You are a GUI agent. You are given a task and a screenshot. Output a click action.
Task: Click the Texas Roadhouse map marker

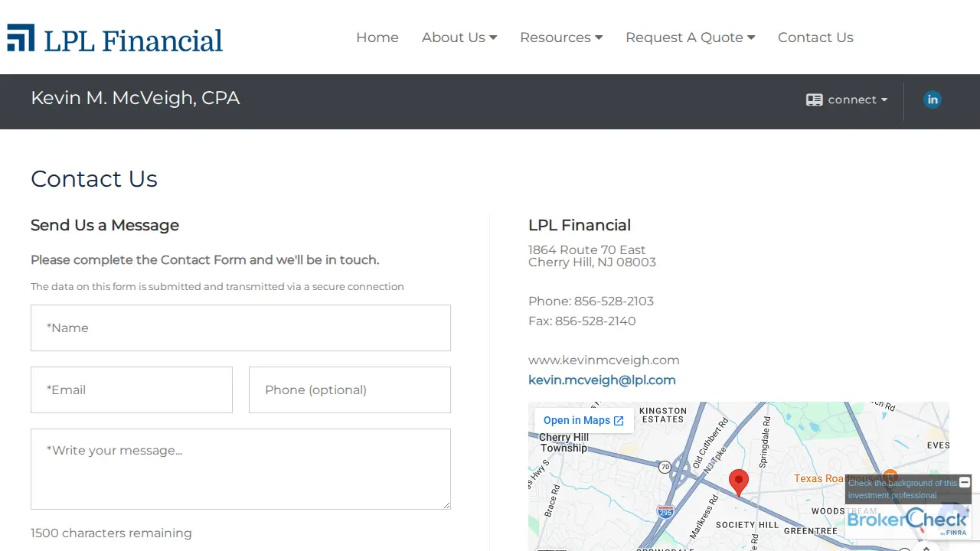click(890, 476)
